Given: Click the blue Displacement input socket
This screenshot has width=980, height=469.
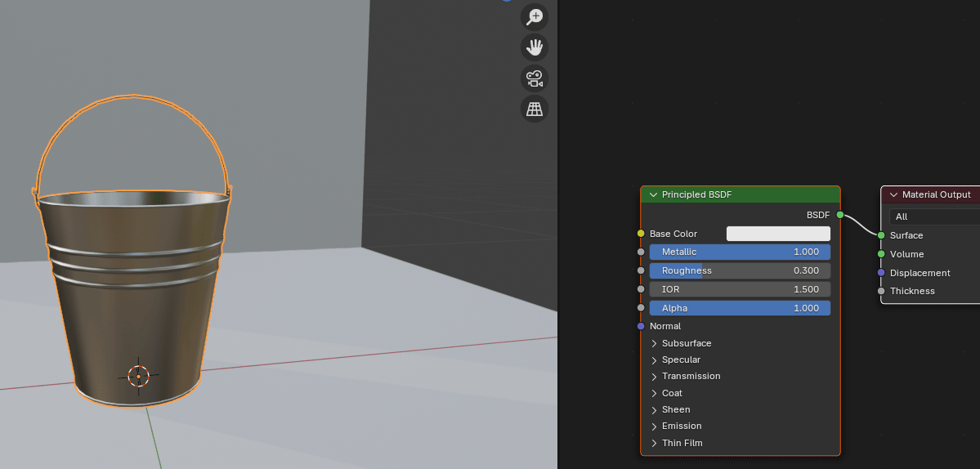Looking at the screenshot, I should 881,273.
